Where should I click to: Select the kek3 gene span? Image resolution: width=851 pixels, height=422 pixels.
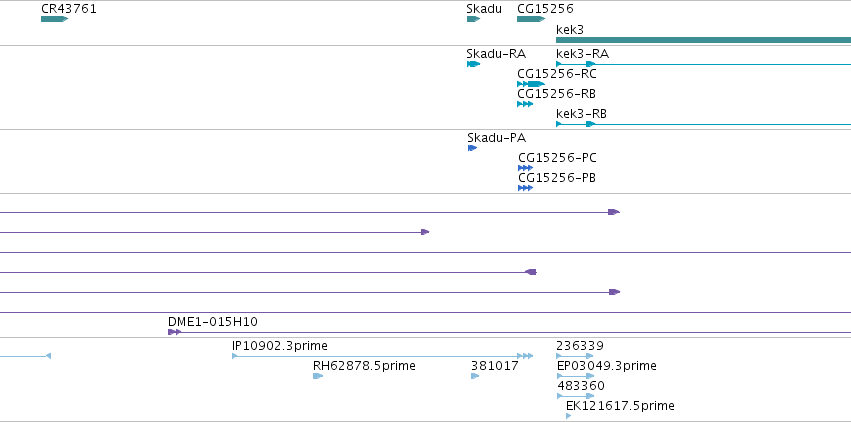pyautogui.click(x=703, y=40)
